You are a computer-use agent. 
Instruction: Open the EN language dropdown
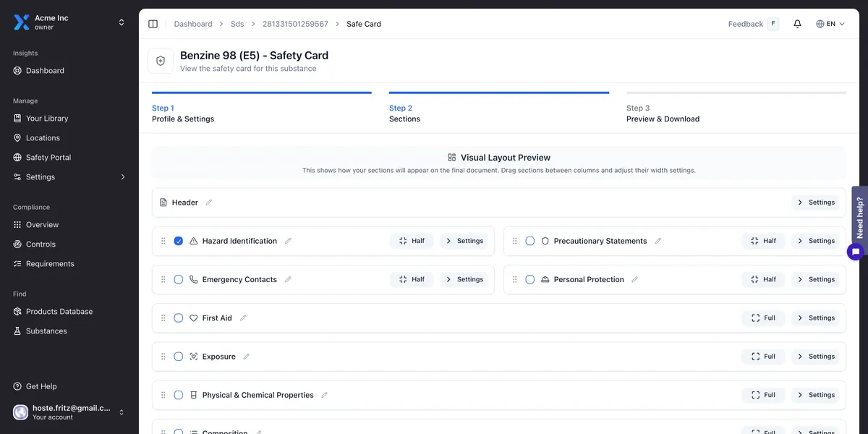tap(829, 23)
